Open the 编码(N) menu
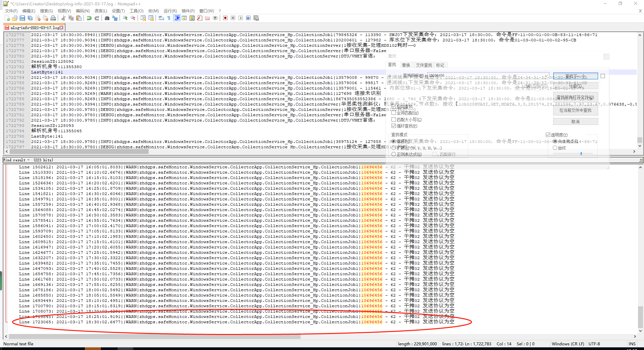Screen dimensions: 644x350 [x=83, y=11]
